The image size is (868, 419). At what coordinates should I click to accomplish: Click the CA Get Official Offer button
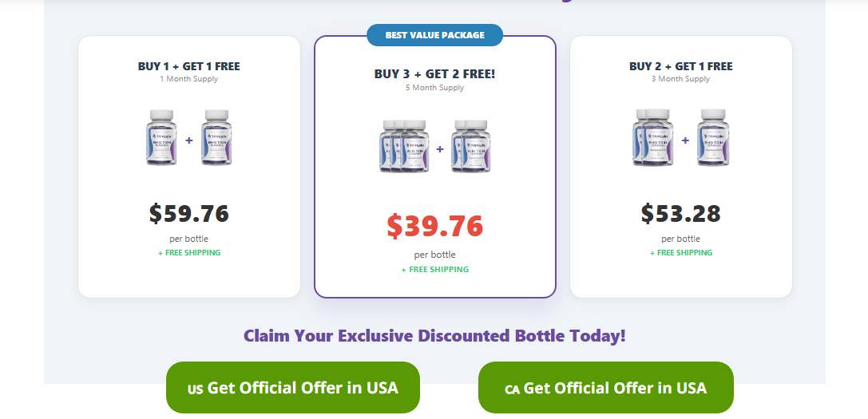(x=605, y=388)
